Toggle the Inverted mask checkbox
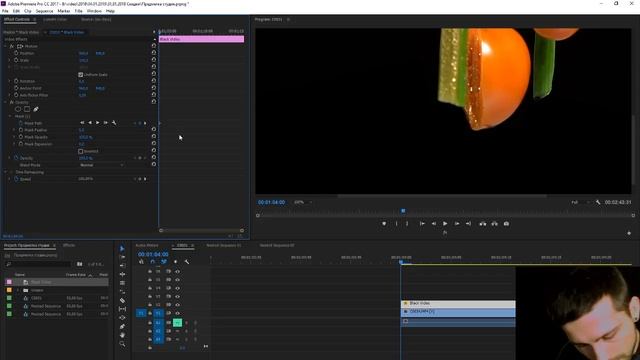Image resolution: width=640 pixels, height=360 pixels. tap(80, 151)
